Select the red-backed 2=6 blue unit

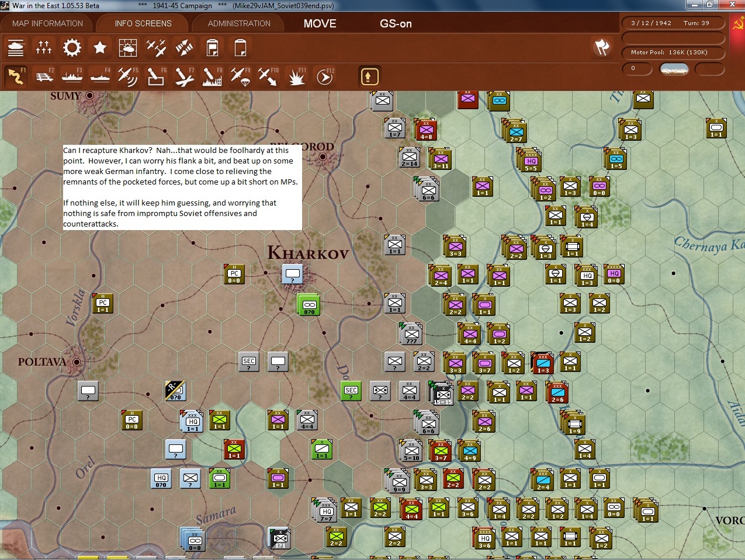[x=557, y=392]
